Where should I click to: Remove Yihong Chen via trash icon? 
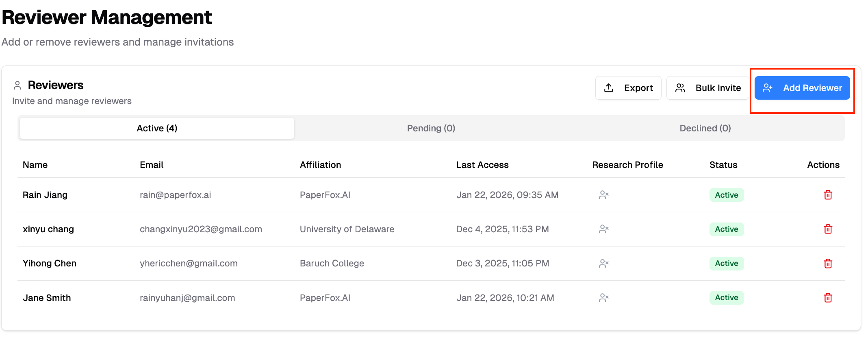click(827, 264)
